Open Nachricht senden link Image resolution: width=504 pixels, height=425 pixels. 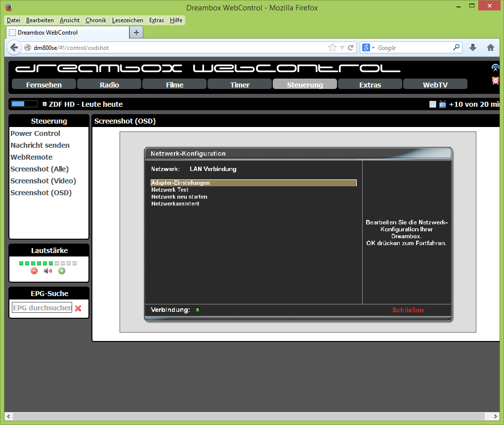[x=40, y=145]
